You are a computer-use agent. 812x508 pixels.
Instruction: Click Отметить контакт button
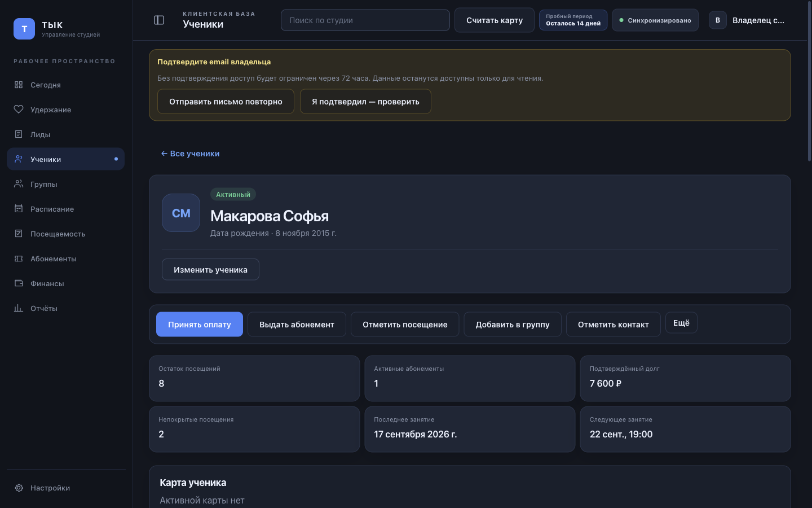(x=614, y=325)
